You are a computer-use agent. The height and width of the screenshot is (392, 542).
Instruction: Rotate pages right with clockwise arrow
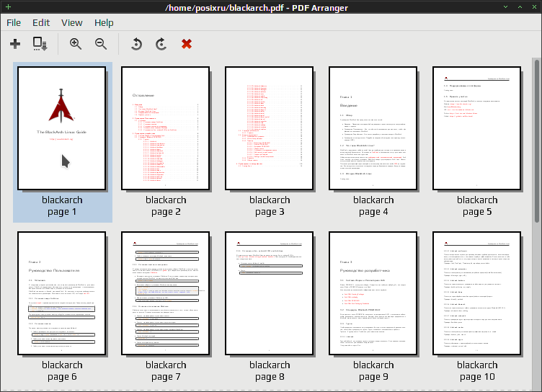pos(161,44)
